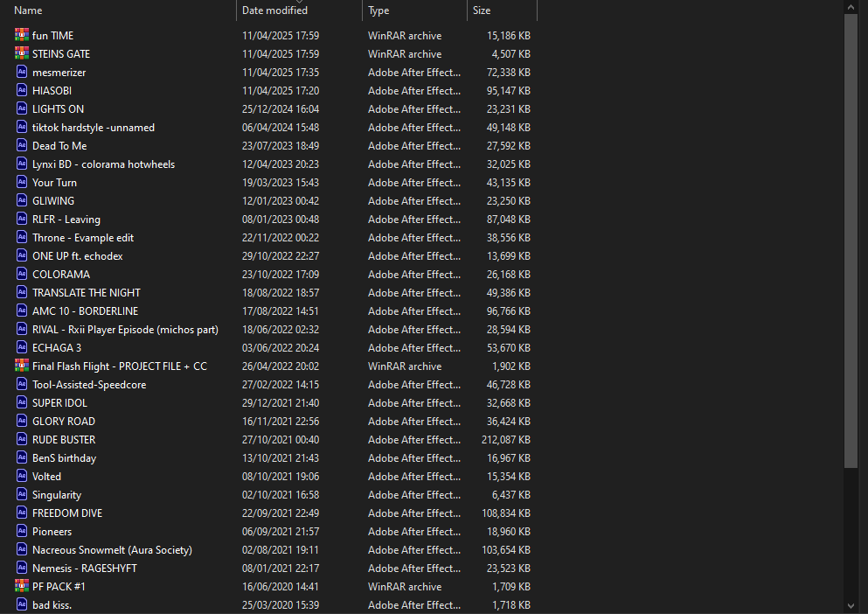Click WinRAR archive type of fun TIME
This screenshot has height=614, width=868.
[x=405, y=36]
